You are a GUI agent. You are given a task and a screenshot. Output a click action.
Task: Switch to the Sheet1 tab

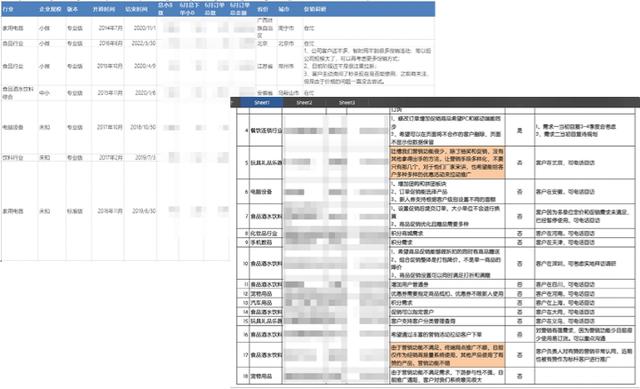pyautogui.click(x=262, y=102)
